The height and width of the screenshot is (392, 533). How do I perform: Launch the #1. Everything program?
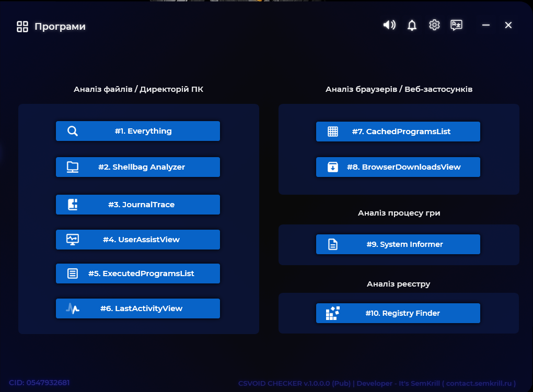coord(143,131)
